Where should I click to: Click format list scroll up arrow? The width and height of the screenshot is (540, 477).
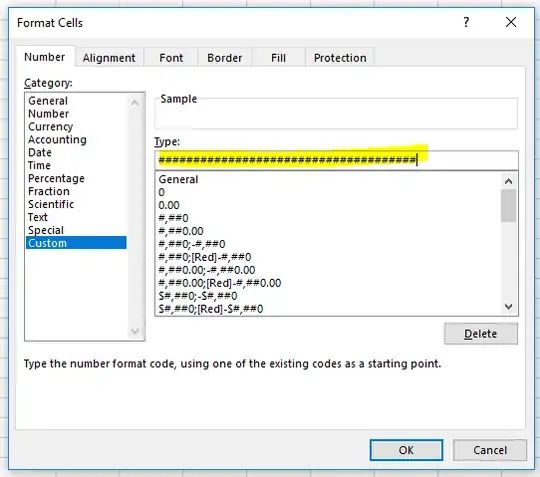[x=509, y=181]
